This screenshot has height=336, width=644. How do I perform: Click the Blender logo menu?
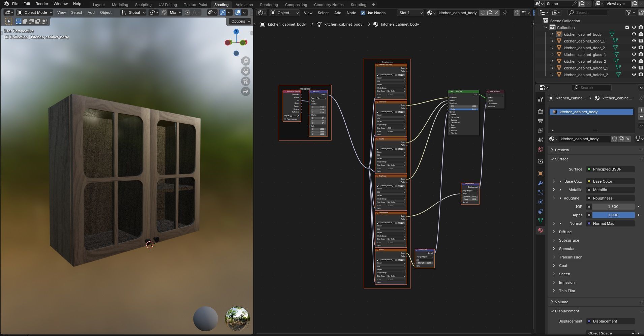click(x=6, y=4)
